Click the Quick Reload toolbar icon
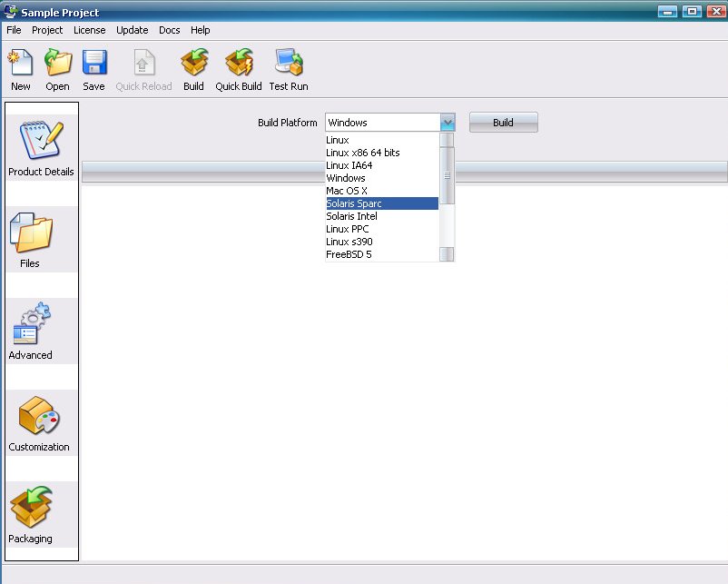728x584 pixels. (x=143, y=63)
